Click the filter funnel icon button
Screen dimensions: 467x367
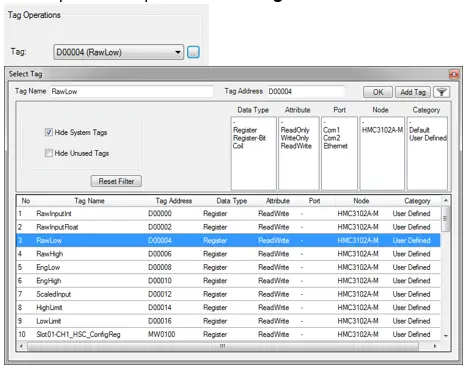441,92
